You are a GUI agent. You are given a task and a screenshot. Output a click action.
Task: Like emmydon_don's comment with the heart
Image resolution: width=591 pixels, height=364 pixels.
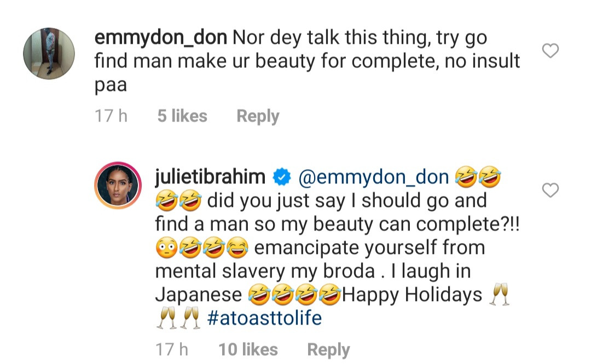coord(550,51)
